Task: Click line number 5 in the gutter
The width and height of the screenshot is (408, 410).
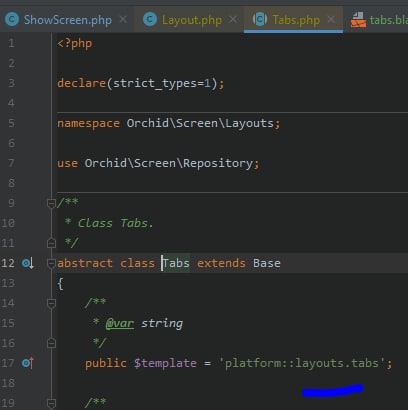Action: point(11,123)
